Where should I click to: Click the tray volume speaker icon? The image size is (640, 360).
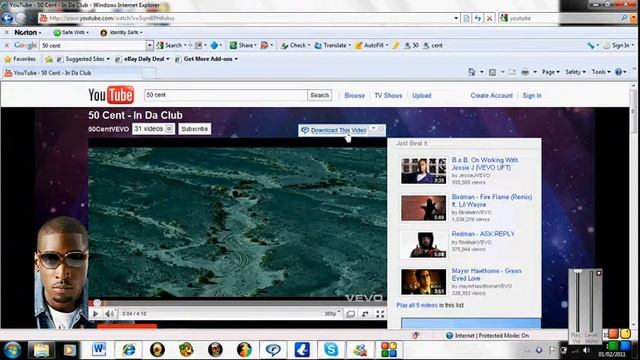pos(587,350)
